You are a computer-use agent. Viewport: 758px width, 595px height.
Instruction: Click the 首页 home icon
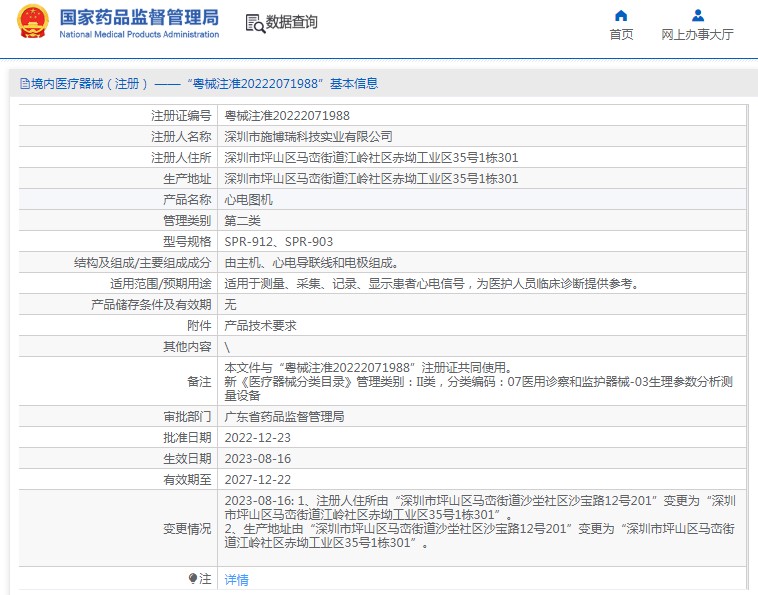(621, 15)
